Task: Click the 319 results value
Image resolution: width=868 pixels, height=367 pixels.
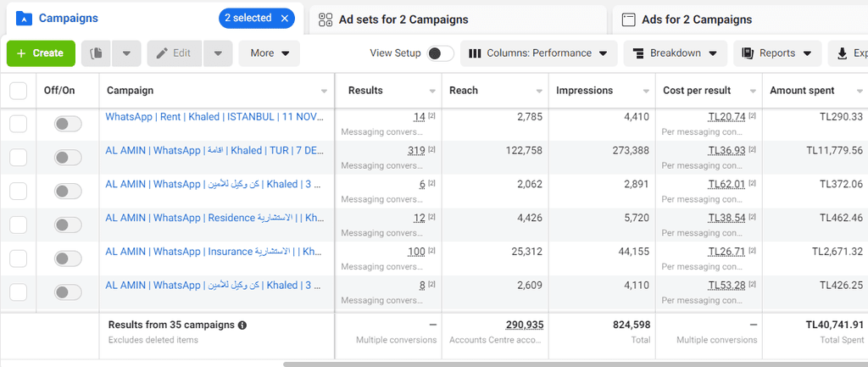Action: click(x=416, y=151)
